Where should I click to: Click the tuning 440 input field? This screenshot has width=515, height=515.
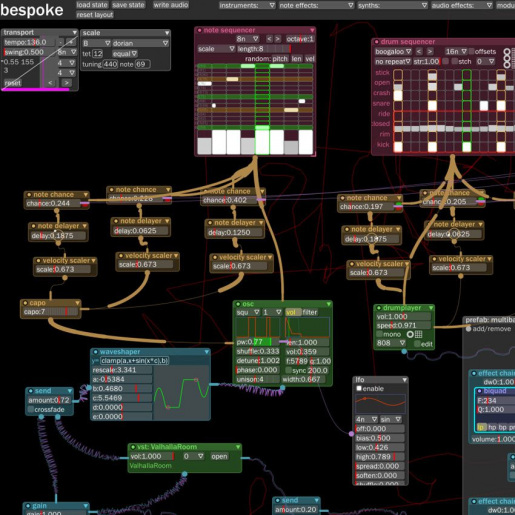tap(110, 64)
